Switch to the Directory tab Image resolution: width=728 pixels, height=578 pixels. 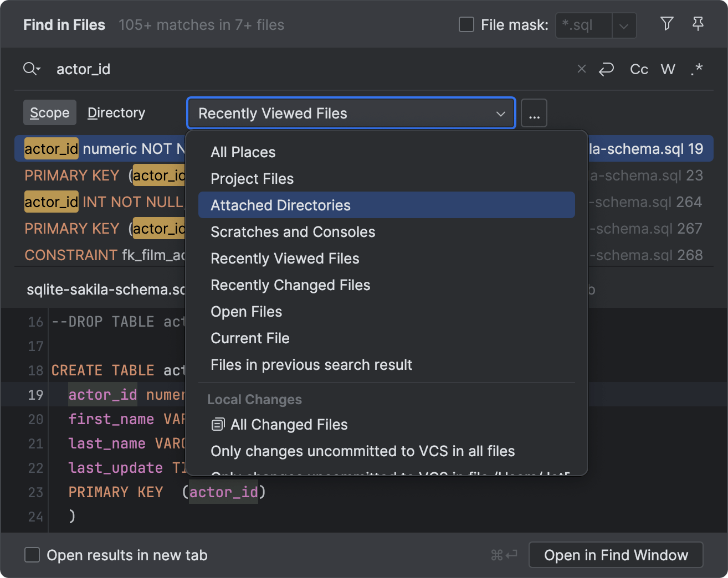(x=116, y=112)
